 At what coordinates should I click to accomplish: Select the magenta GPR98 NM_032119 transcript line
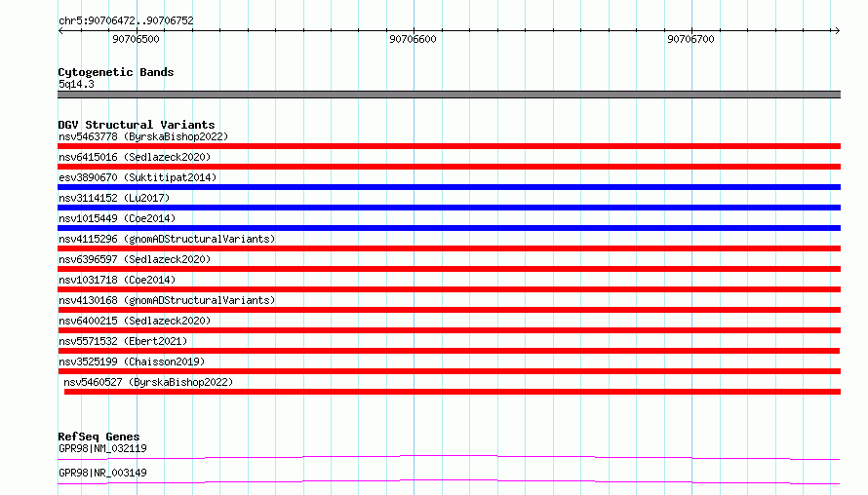coord(449,457)
